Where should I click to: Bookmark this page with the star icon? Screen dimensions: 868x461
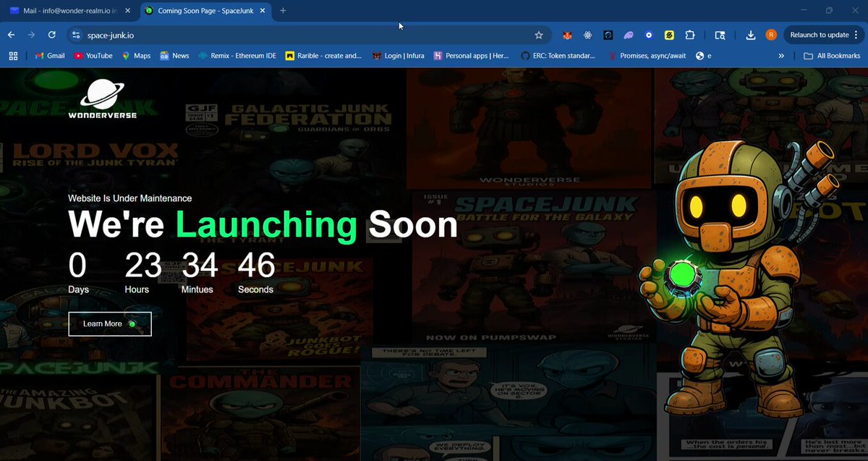[538, 35]
